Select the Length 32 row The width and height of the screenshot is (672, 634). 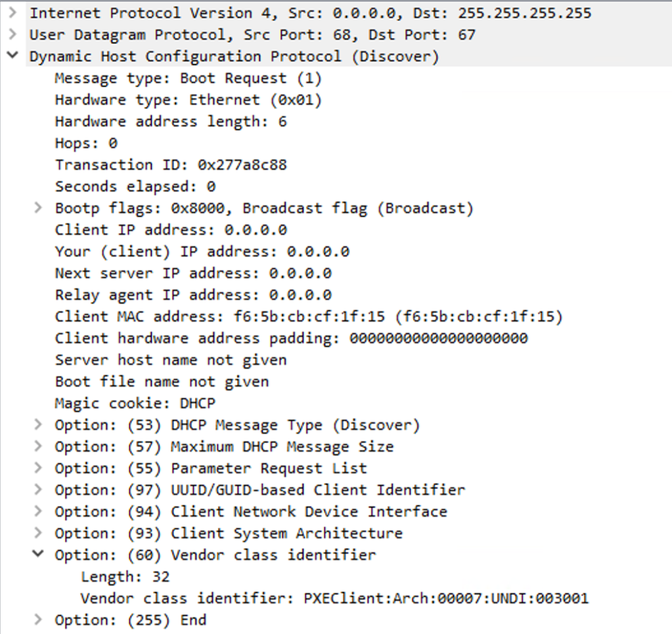point(125,577)
